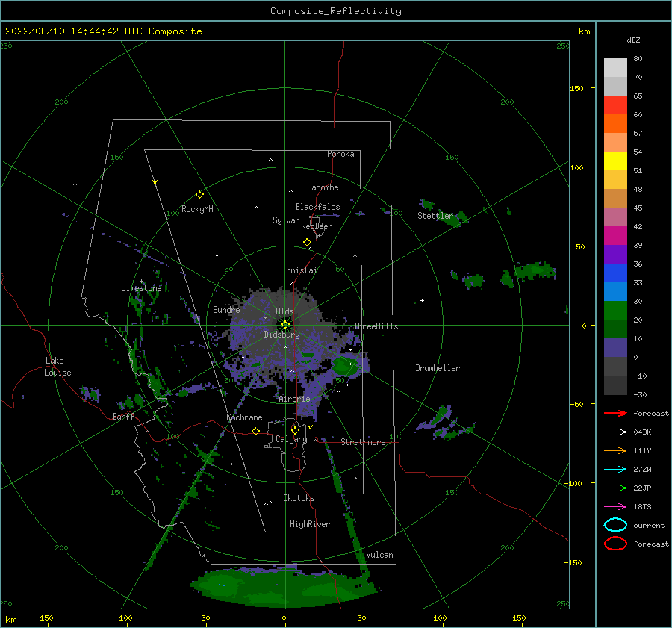Click the RedDeer city label
Screen dimensions: 672x628
pos(317,226)
